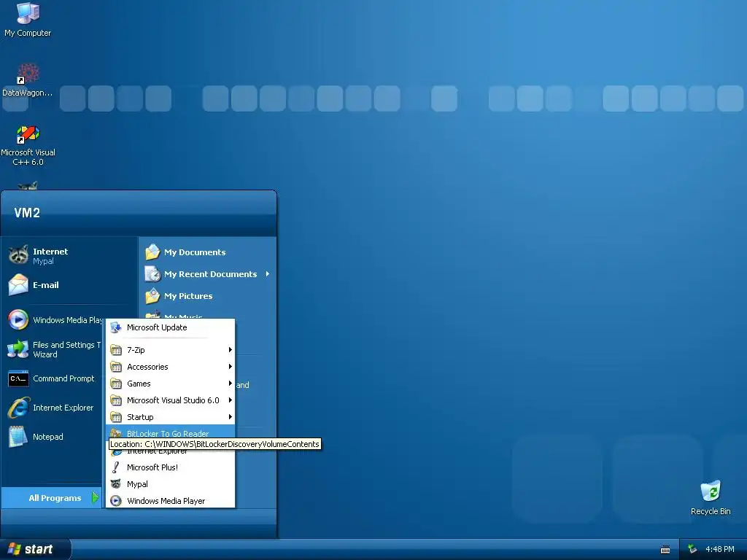This screenshot has height=560, width=747.
Task: Click the Startup folder icon
Action: point(116,416)
